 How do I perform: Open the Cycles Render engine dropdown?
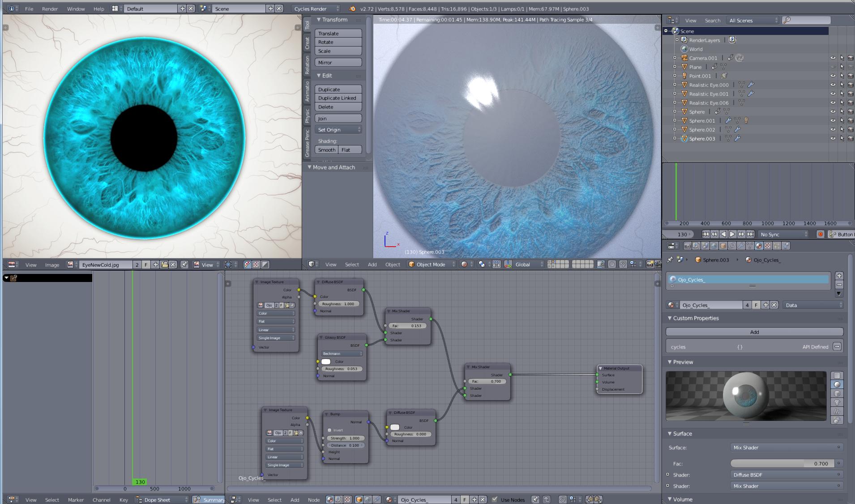click(x=316, y=9)
